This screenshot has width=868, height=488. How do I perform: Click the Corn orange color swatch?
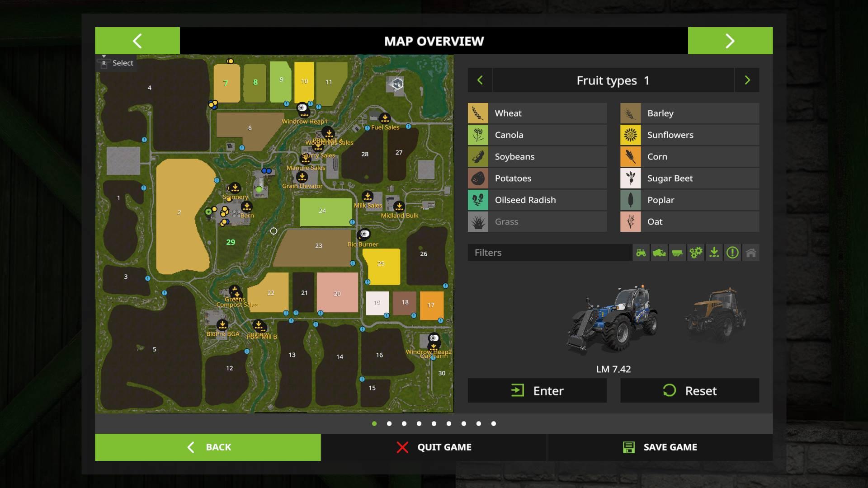click(x=631, y=157)
